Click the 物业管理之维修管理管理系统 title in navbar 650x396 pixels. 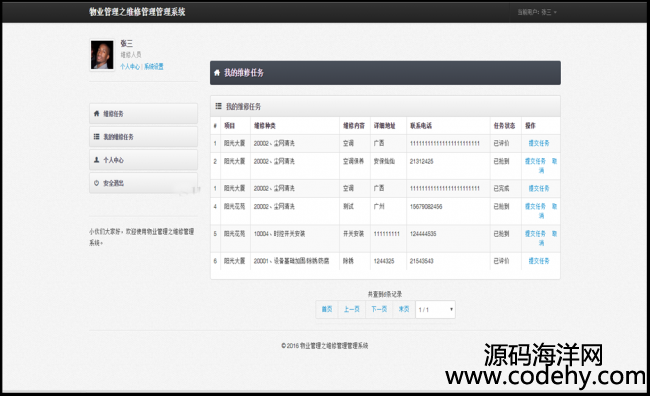coord(137,12)
